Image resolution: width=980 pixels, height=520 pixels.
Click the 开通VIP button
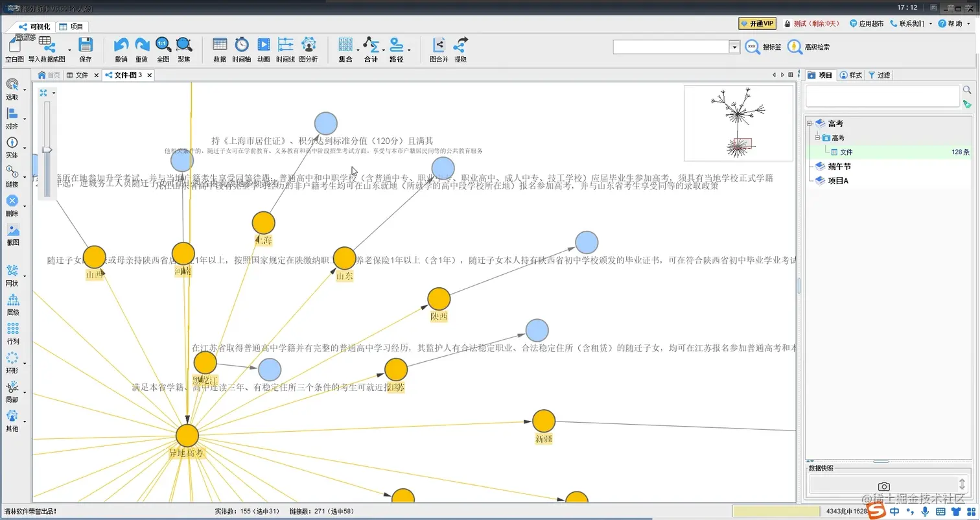pyautogui.click(x=757, y=23)
